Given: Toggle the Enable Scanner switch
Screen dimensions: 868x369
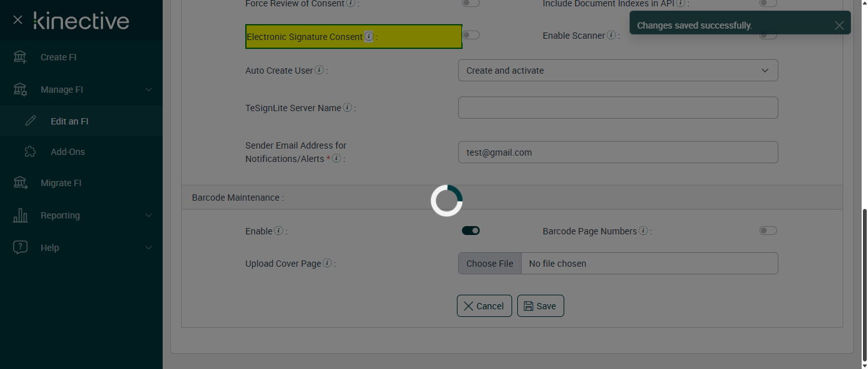Looking at the screenshot, I should point(768,35).
